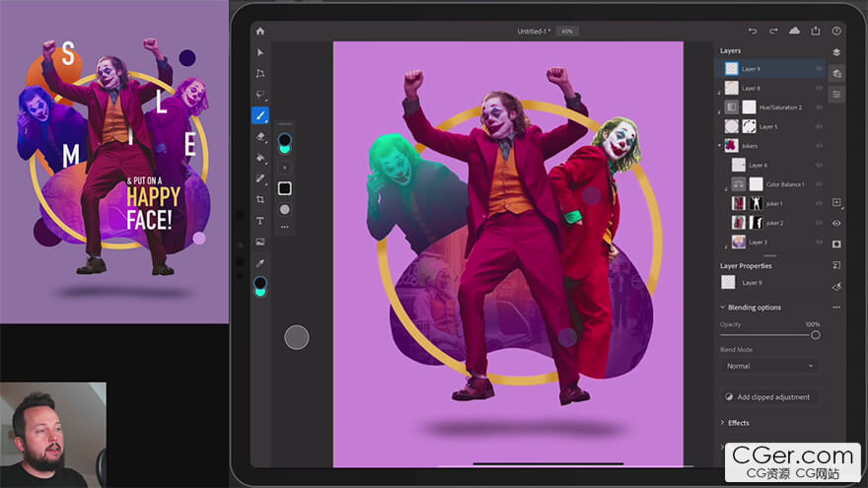868x488 pixels.
Task: Select the Eyedropper tool
Action: (x=260, y=263)
